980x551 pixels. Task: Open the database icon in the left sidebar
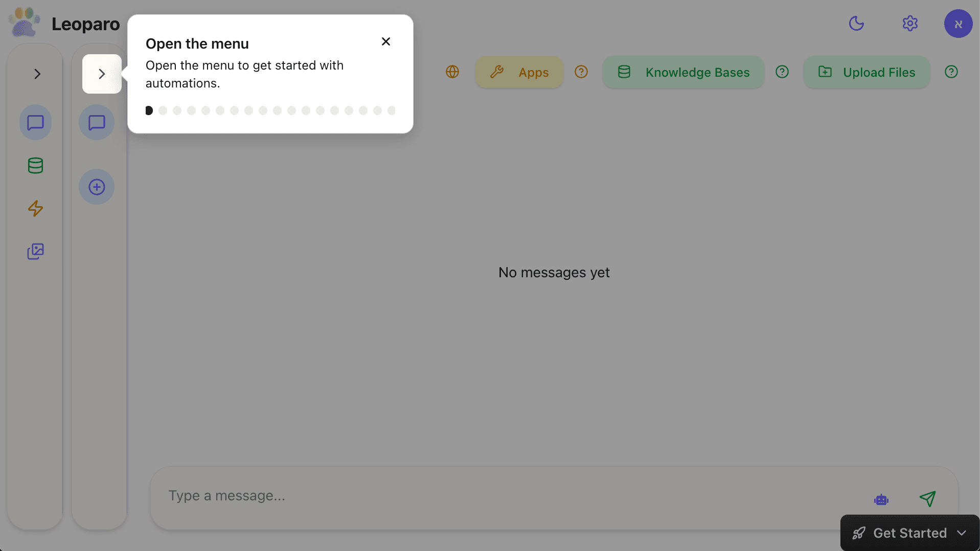[x=35, y=165]
